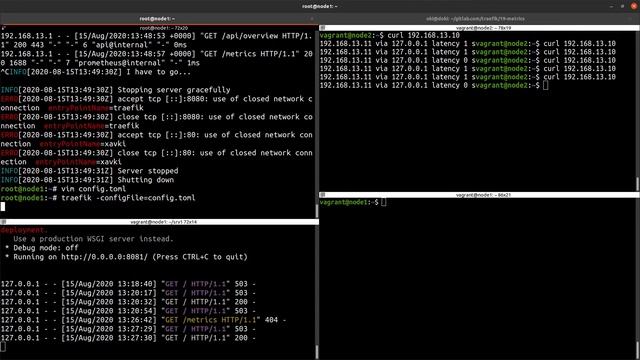Viewport: 640px width, 360px height.
Task: Focus the last vagrant@node2 shell prompt cursor
Action: point(546,85)
